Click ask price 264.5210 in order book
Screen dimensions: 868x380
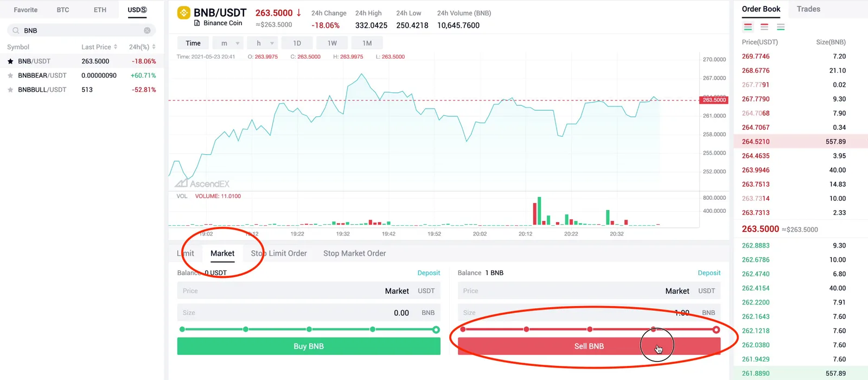pyautogui.click(x=756, y=142)
